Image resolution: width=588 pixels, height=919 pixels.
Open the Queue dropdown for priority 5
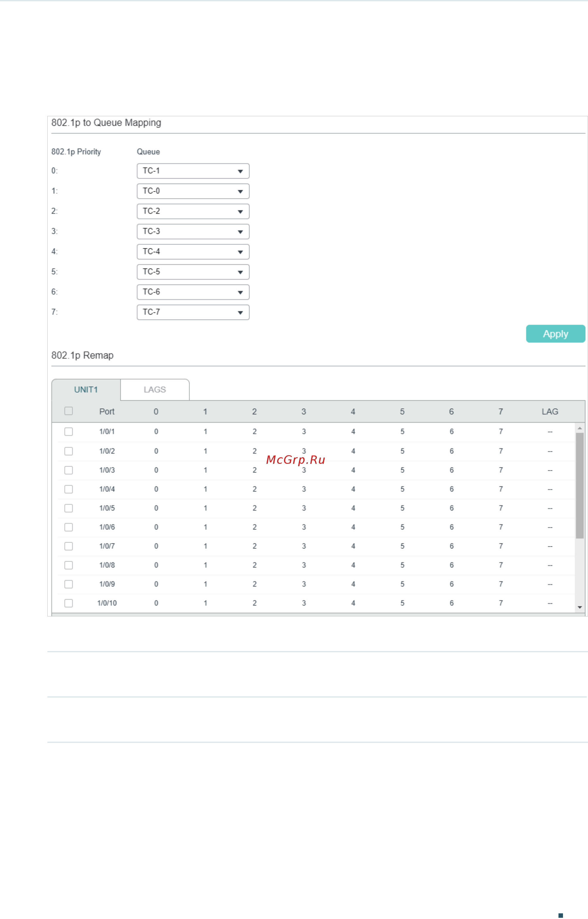click(x=193, y=272)
